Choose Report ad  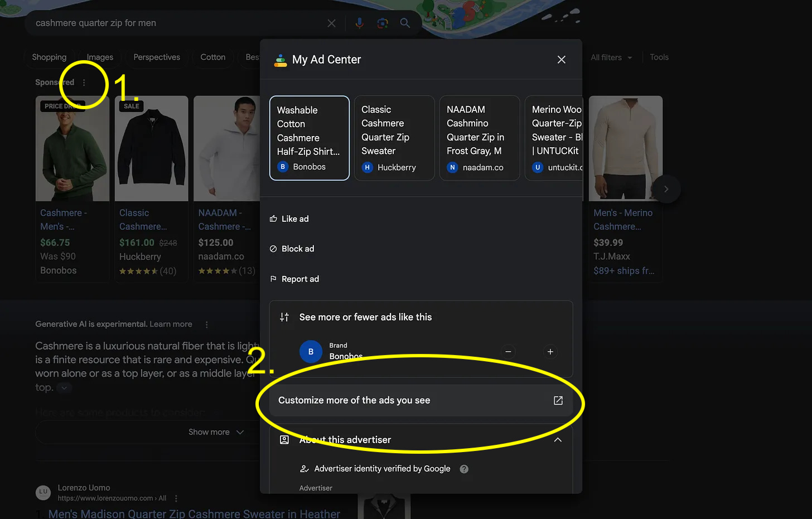click(x=294, y=279)
